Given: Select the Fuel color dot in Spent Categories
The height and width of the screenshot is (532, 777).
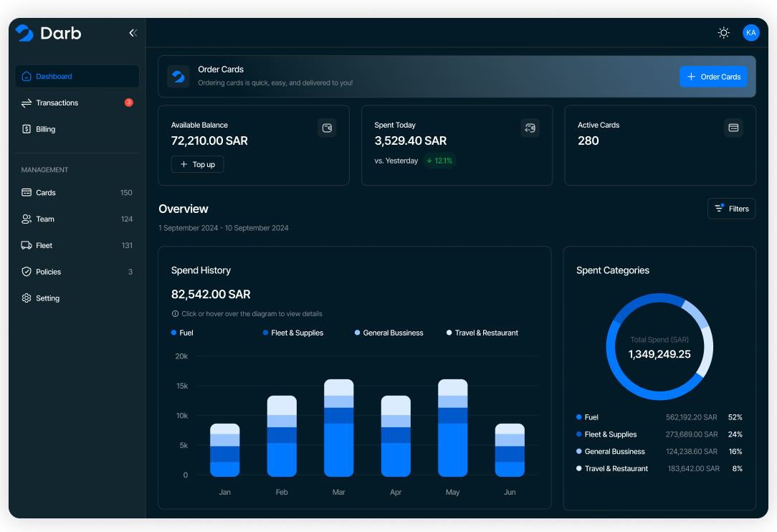Looking at the screenshot, I should (579, 417).
